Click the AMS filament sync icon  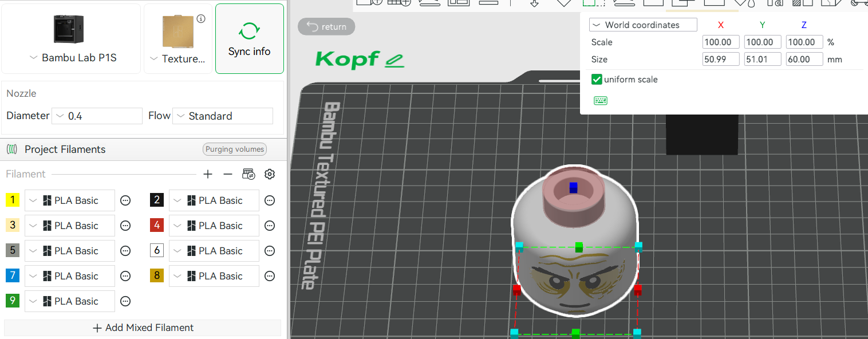point(248,174)
